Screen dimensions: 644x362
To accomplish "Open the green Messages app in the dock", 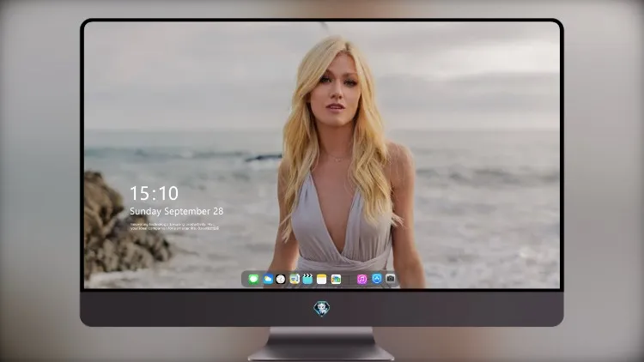I will tap(253, 279).
